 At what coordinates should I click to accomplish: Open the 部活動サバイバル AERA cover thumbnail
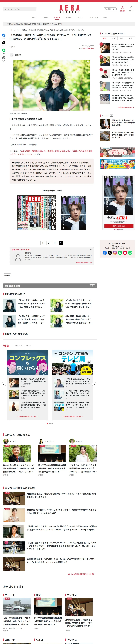pos(73,213)
